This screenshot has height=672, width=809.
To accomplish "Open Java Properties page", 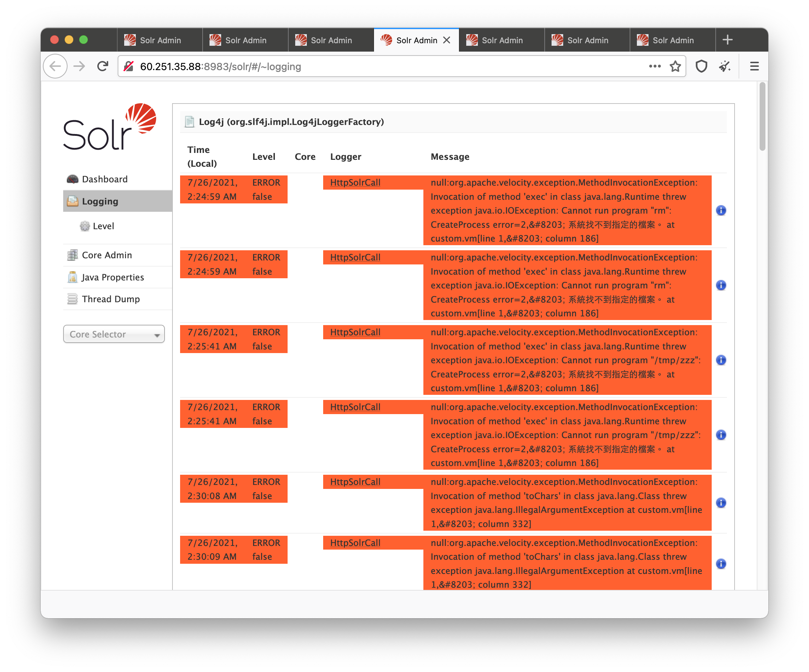I will (112, 277).
